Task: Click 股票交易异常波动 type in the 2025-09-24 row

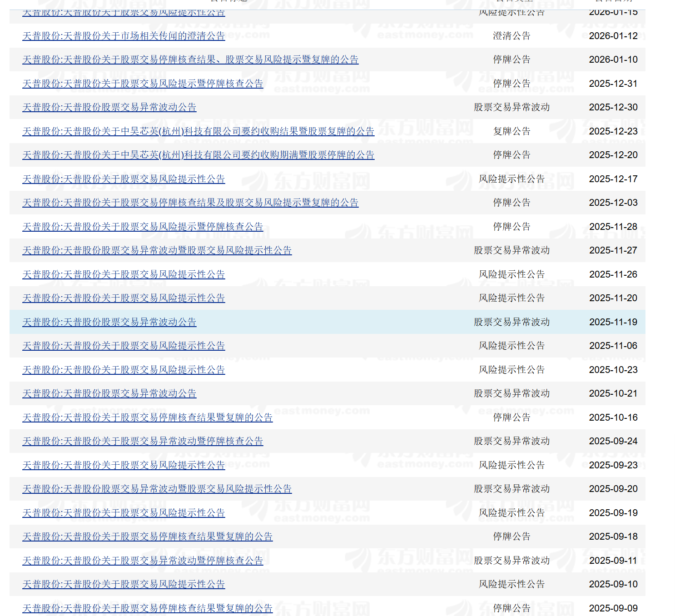Action: 512,441
